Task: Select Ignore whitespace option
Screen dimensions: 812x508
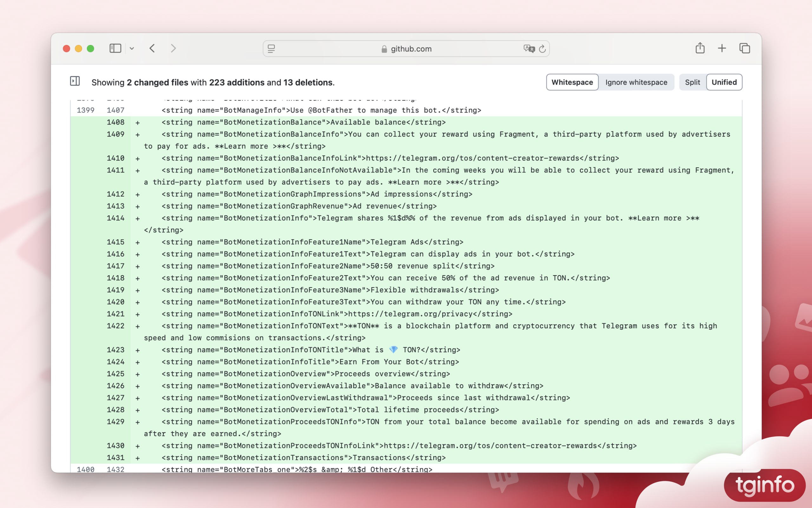Action: pos(636,82)
